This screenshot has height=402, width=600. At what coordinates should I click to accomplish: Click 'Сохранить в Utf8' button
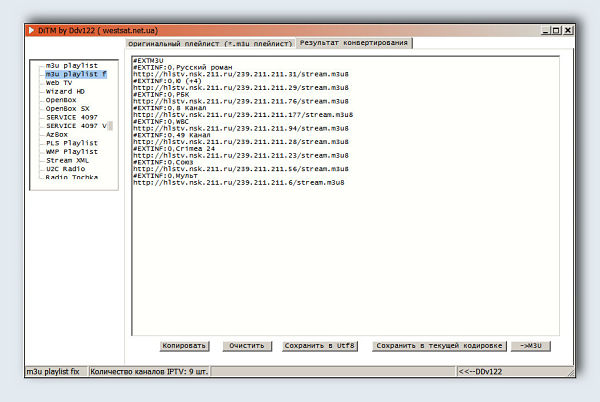coord(322,345)
